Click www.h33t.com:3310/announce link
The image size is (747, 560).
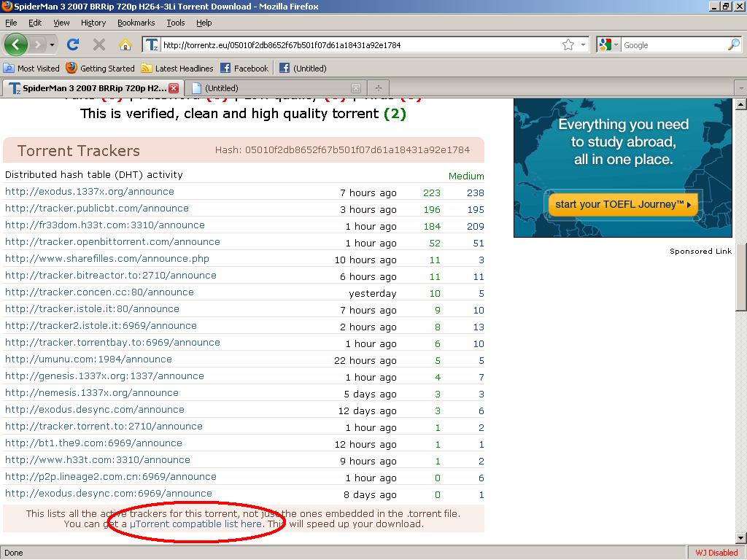[98, 459]
